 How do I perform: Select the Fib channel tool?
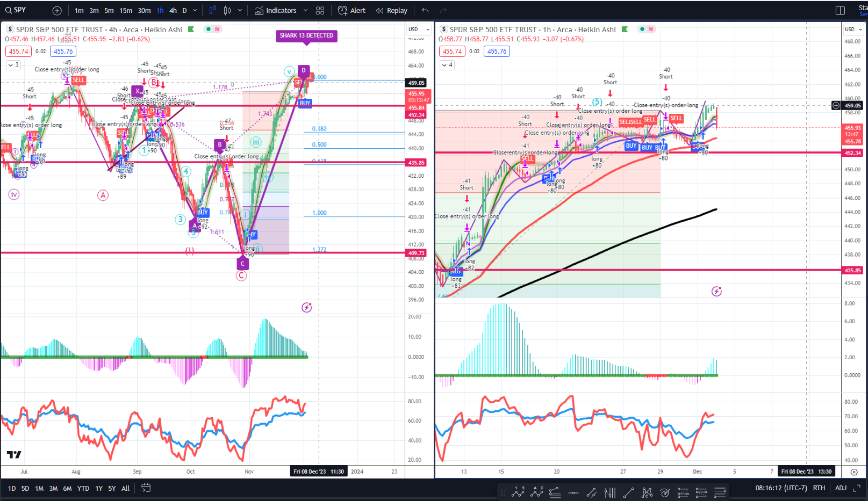tap(701, 491)
